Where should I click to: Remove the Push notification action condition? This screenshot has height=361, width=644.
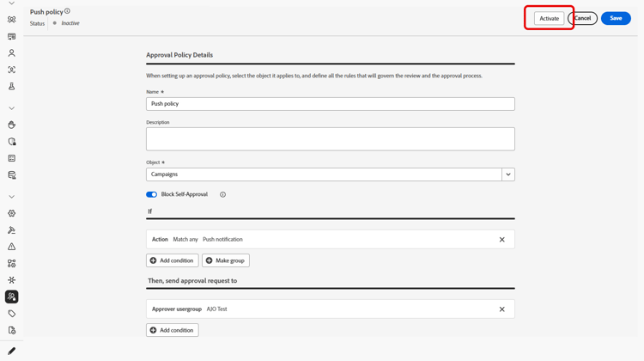point(502,240)
